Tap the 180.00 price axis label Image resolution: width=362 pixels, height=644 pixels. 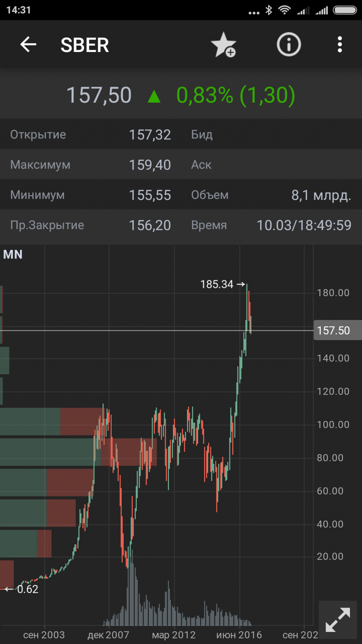pyautogui.click(x=333, y=293)
